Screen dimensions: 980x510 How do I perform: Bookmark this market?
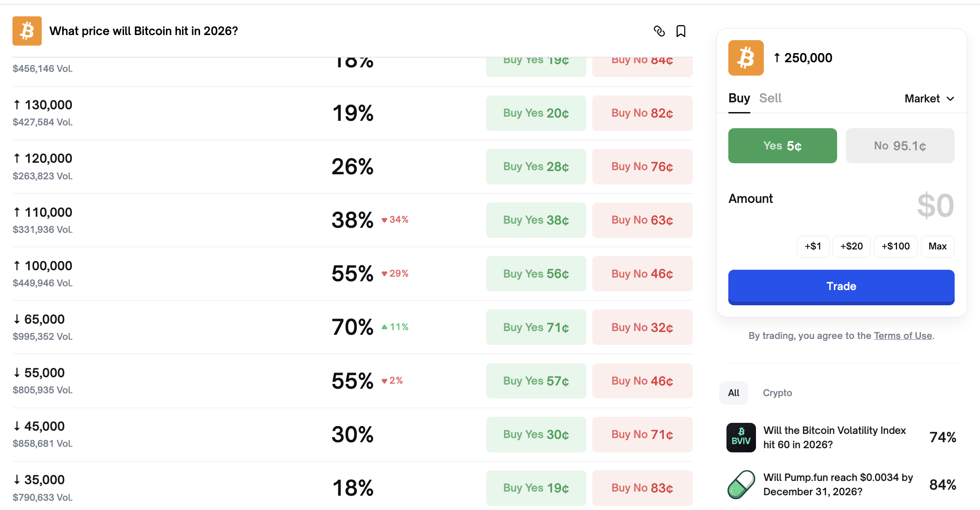681,31
